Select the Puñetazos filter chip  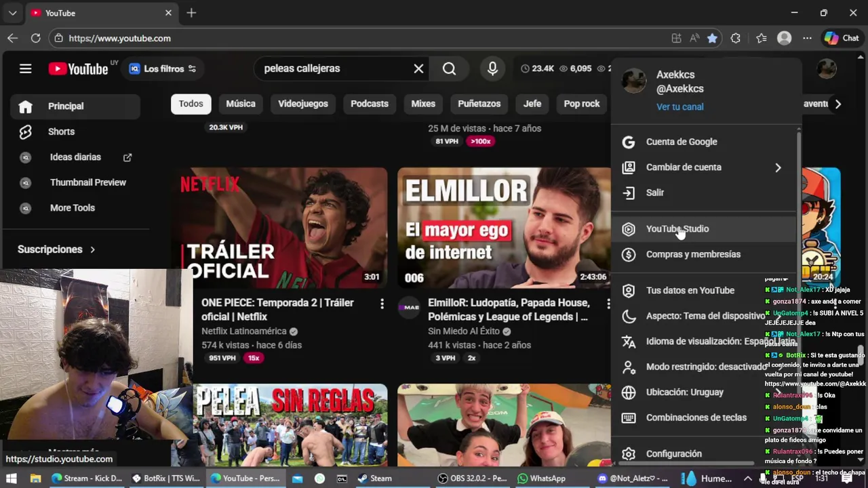click(479, 104)
